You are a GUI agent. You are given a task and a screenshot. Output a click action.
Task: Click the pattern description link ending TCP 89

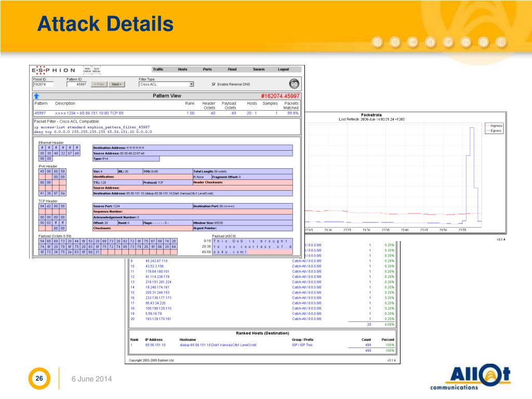point(89,113)
